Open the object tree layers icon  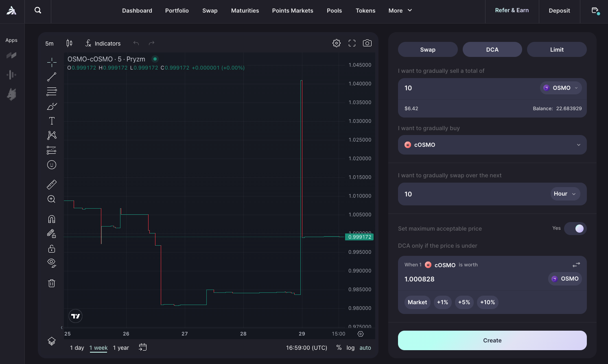click(x=52, y=341)
